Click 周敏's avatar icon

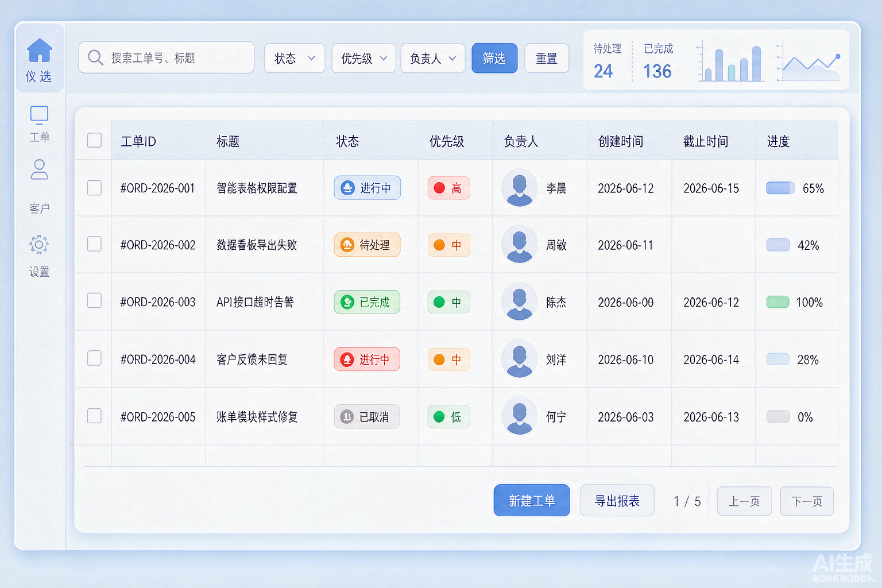(x=520, y=245)
